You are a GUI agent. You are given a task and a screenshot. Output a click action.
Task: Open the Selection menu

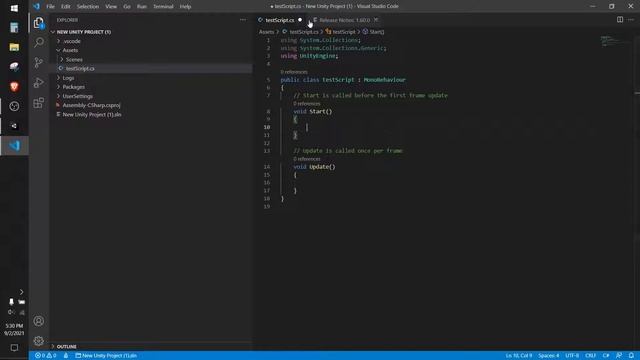point(88,7)
